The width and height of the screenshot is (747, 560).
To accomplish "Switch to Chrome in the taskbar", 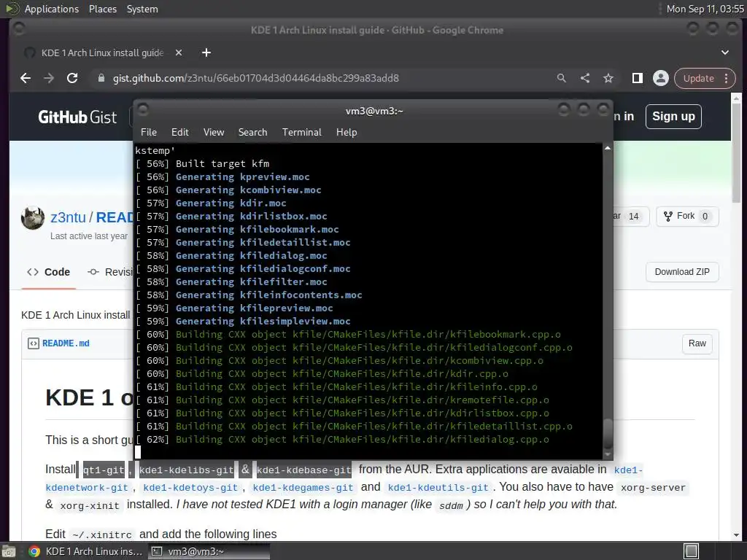I will coord(85,551).
